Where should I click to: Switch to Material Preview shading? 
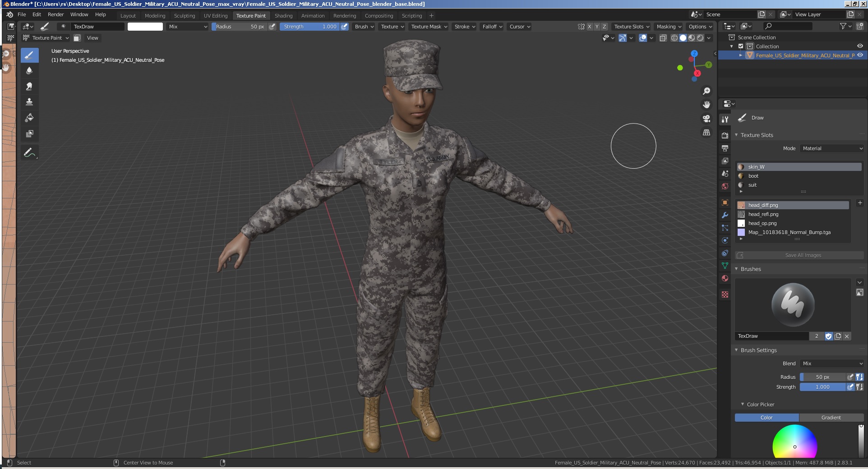(x=692, y=38)
